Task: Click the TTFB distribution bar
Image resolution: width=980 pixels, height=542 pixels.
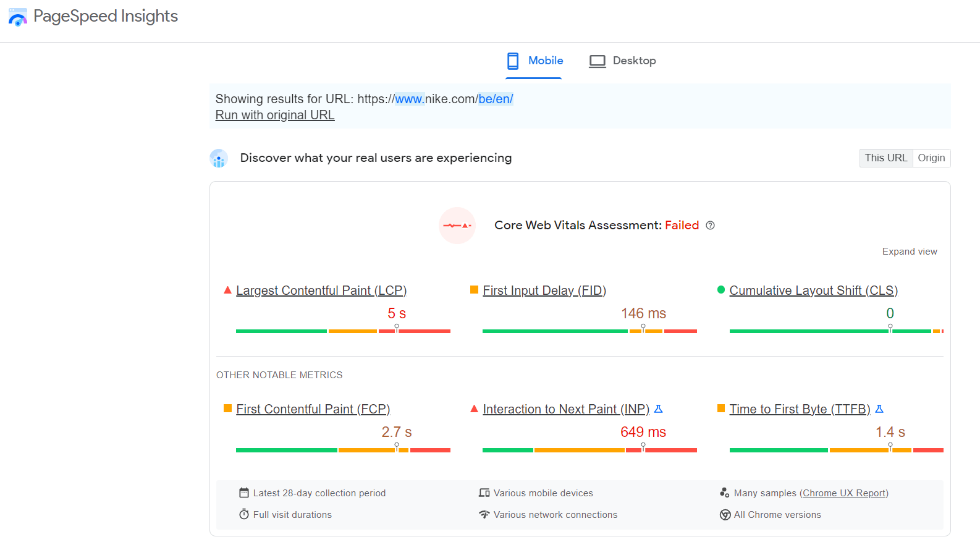Action: pyautogui.click(x=836, y=450)
